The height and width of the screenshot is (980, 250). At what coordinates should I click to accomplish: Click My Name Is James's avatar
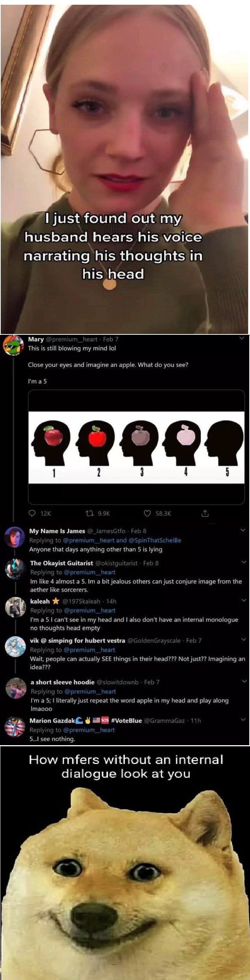(15, 537)
